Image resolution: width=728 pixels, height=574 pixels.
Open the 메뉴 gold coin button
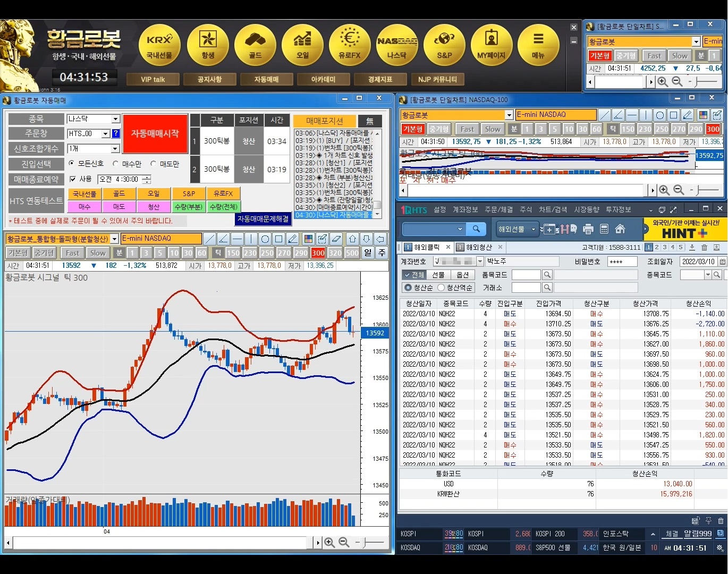538,45
